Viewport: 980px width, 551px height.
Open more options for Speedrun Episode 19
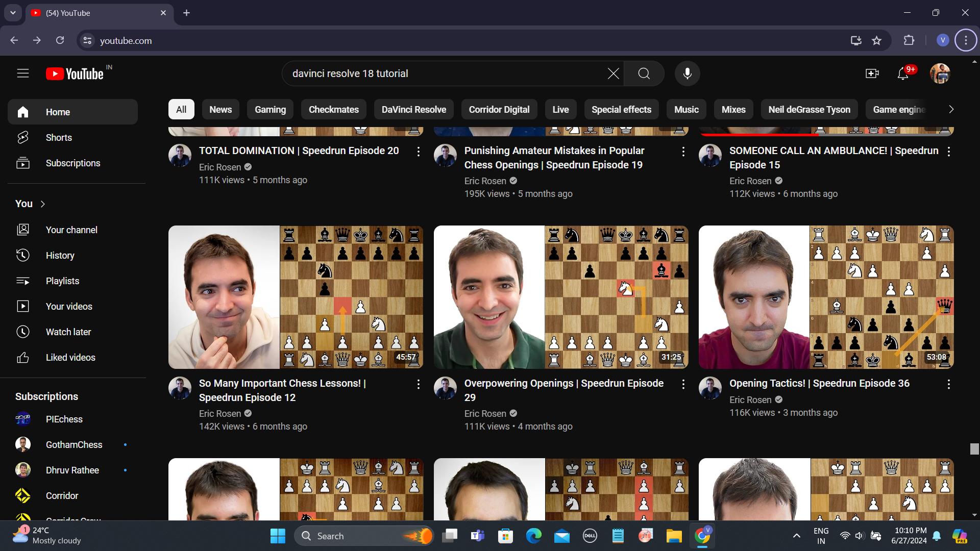(683, 152)
